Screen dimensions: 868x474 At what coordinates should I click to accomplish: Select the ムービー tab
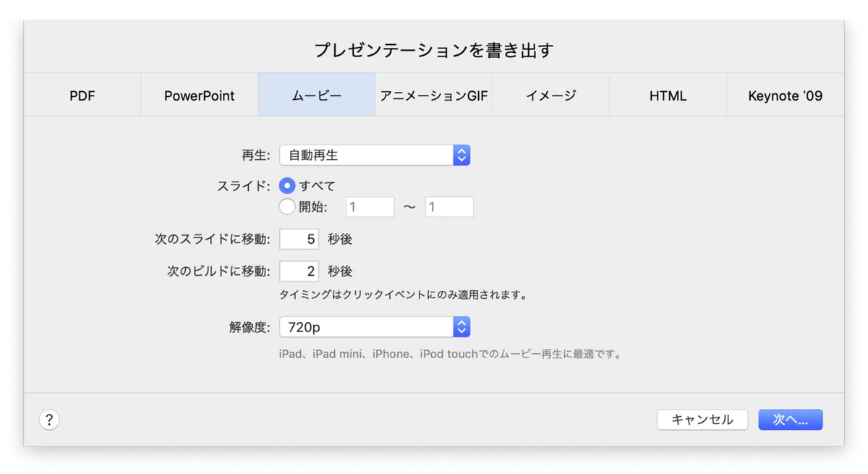click(317, 95)
